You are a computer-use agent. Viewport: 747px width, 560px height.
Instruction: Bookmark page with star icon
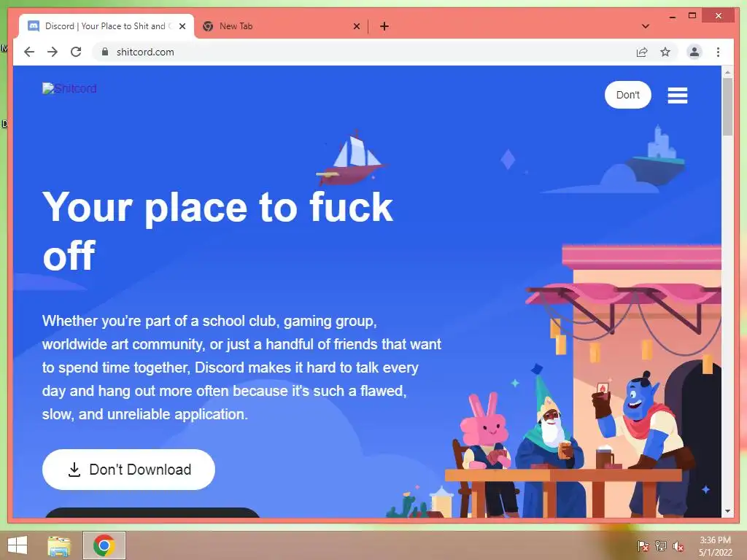coord(665,52)
